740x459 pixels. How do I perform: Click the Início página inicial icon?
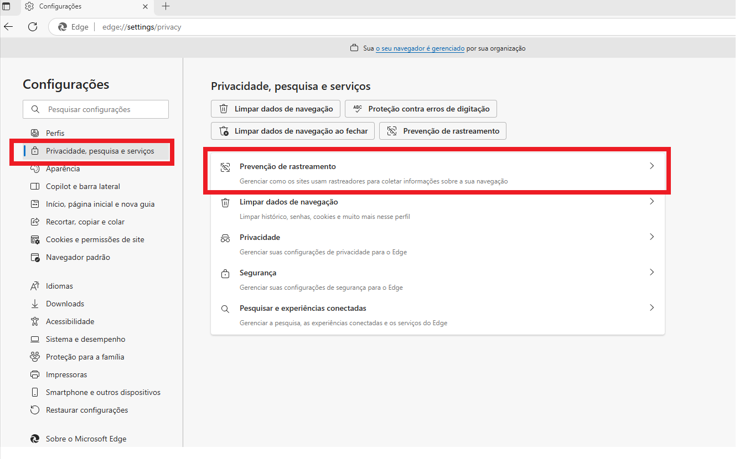pyautogui.click(x=35, y=204)
